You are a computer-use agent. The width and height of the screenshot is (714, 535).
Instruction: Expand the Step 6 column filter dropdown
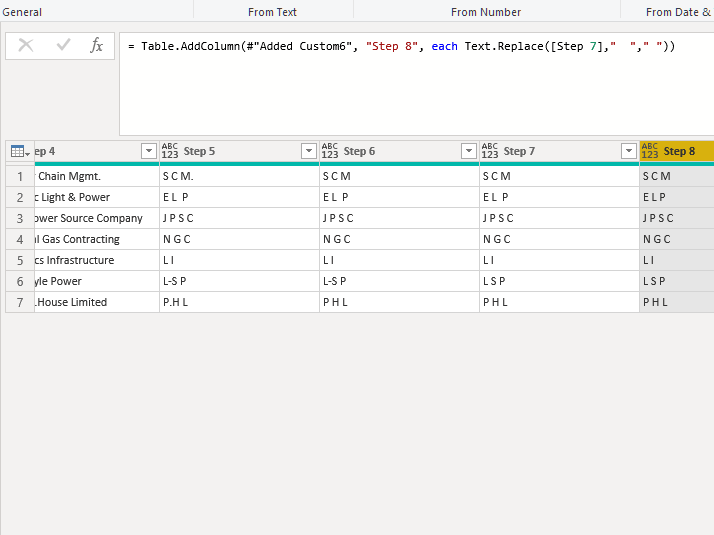tap(469, 151)
